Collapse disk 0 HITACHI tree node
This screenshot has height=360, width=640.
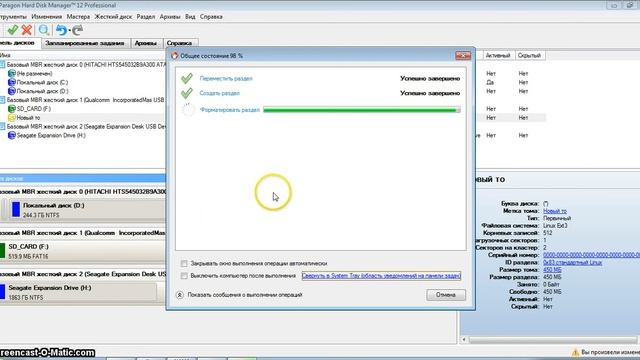[2, 64]
